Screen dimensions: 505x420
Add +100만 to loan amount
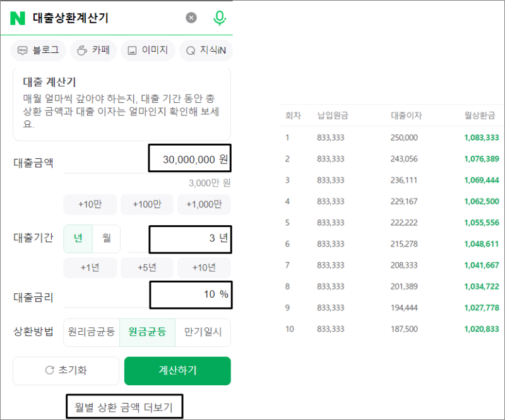click(147, 204)
